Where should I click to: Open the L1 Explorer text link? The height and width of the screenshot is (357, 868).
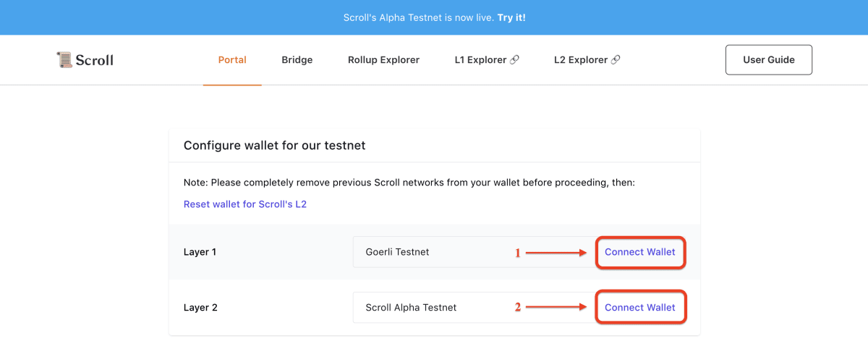pyautogui.click(x=480, y=60)
